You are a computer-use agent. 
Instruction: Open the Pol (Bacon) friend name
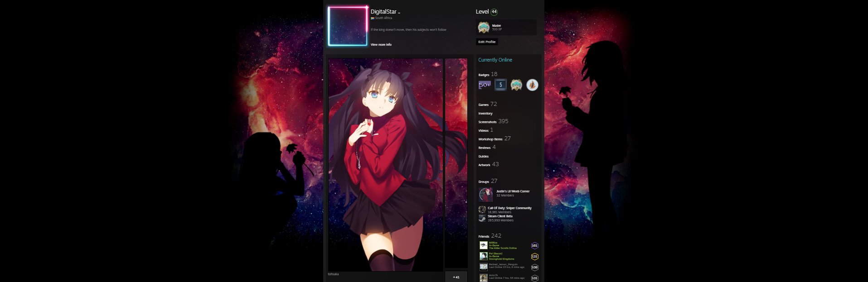pyautogui.click(x=495, y=253)
